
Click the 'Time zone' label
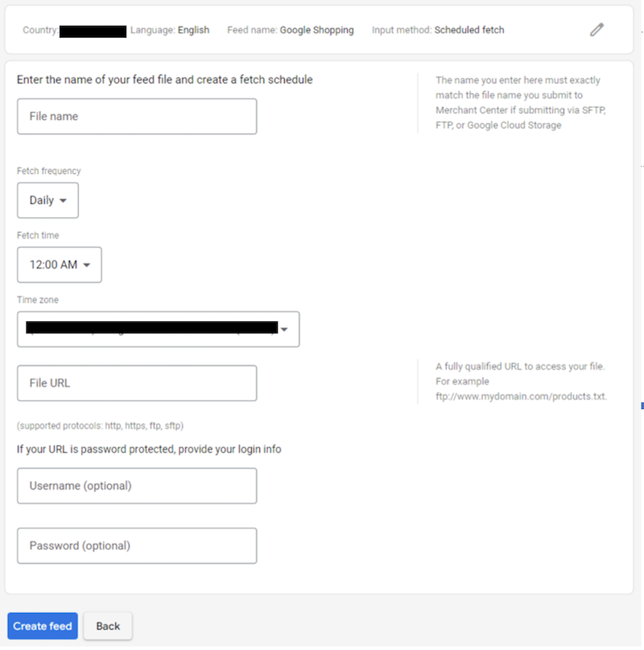click(x=37, y=300)
